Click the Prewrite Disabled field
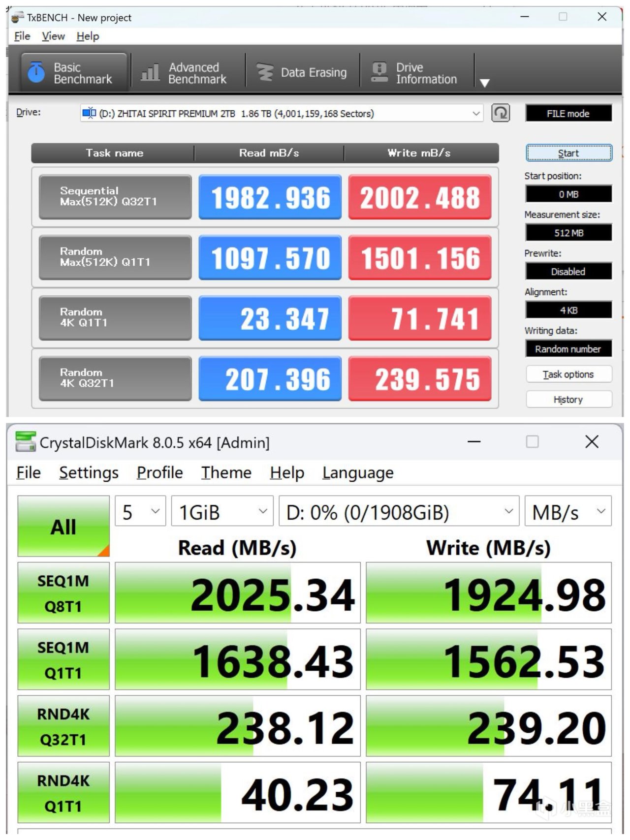630x840 pixels. point(568,272)
